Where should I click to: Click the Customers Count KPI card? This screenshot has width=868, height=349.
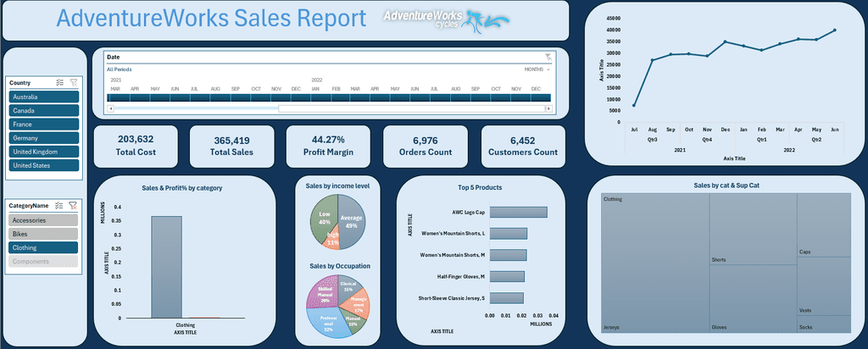click(x=523, y=147)
